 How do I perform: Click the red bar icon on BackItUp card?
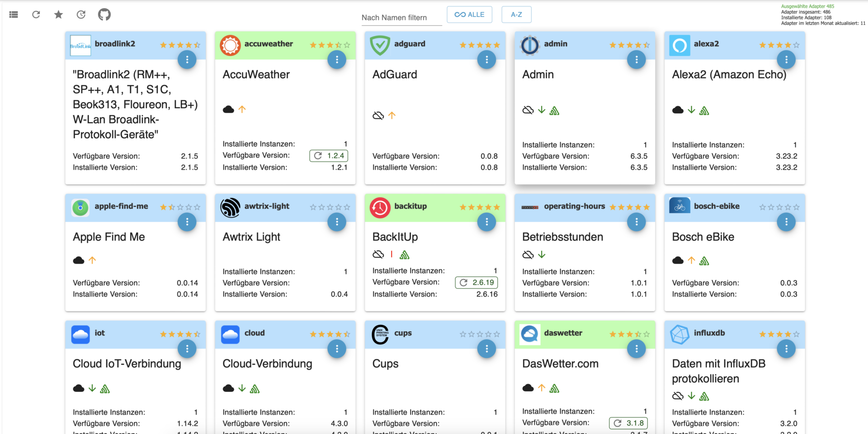coord(392,254)
